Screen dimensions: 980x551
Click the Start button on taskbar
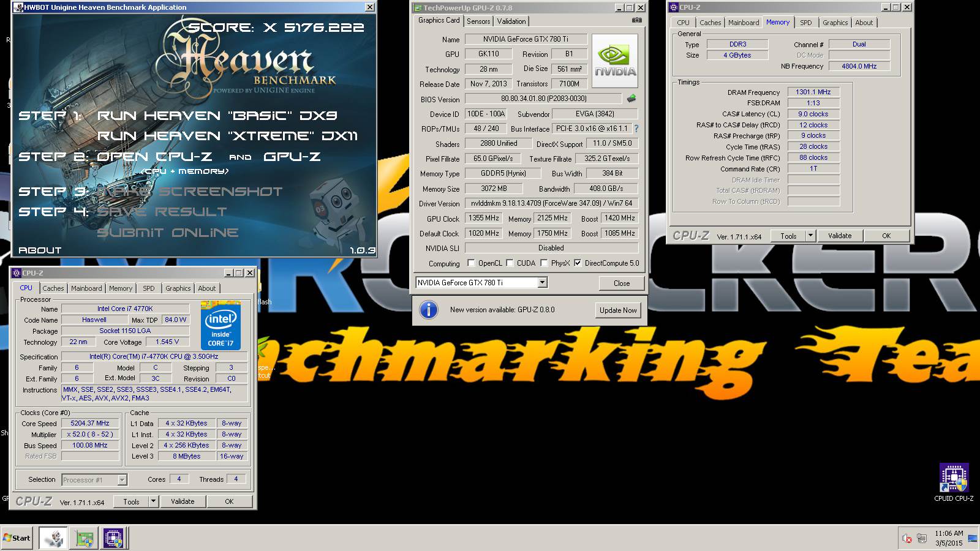coord(17,538)
